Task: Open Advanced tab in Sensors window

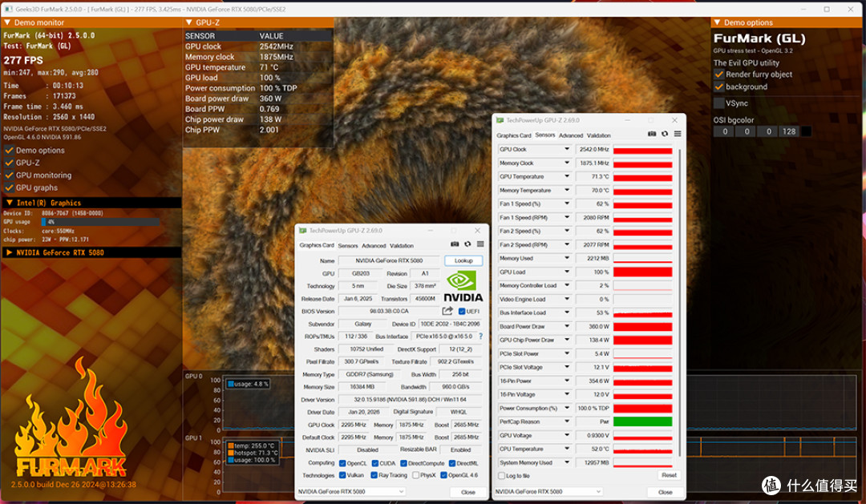Action: click(x=571, y=135)
